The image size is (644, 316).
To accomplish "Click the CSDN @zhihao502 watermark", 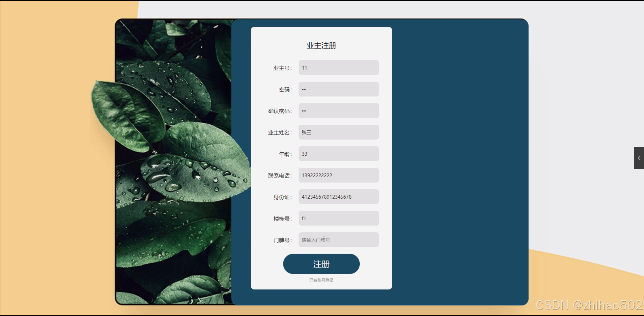I will (589, 305).
